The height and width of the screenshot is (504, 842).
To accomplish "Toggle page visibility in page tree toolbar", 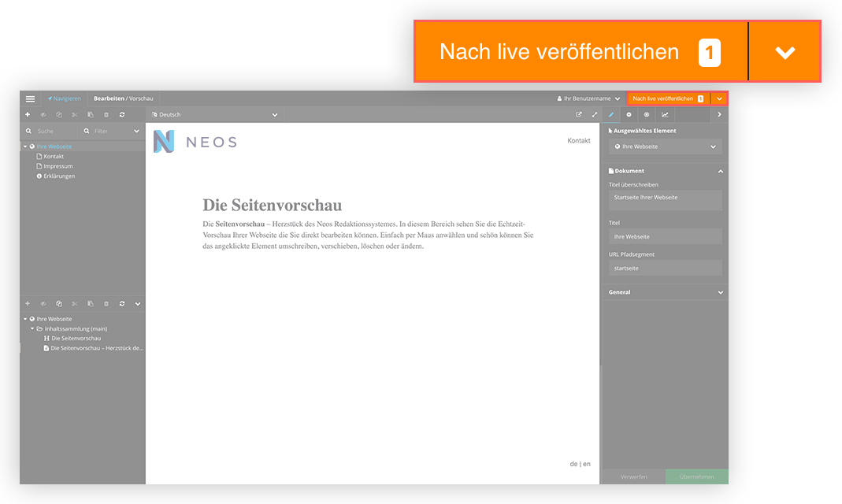I will [43, 115].
